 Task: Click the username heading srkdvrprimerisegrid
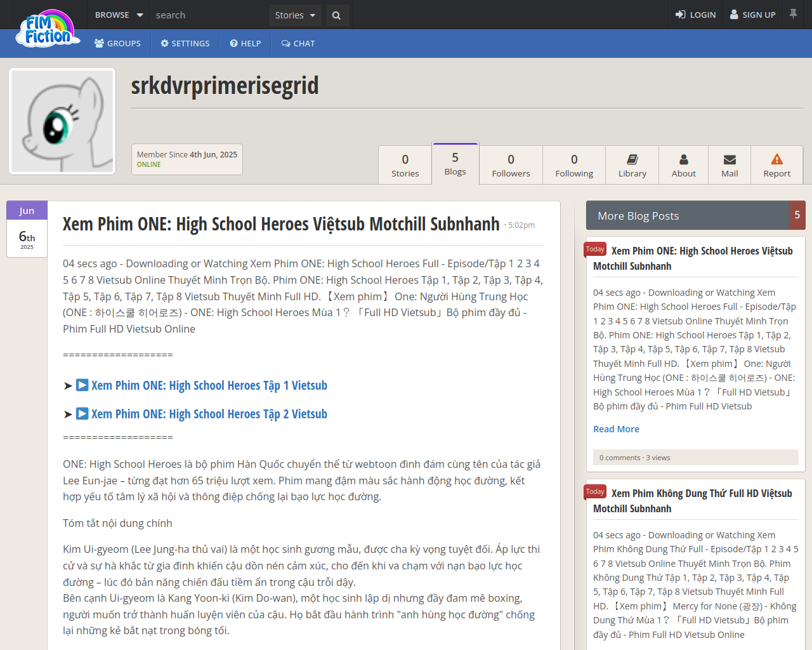click(225, 86)
